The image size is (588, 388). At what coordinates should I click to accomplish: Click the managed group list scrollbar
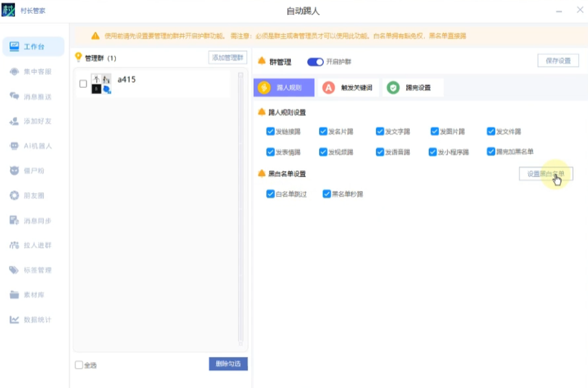click(240, 206)
